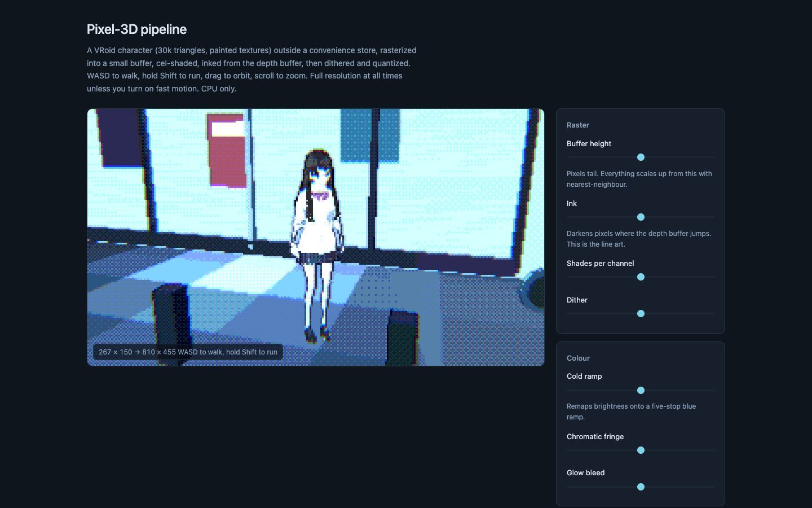Viewport: 812px width, 508px height.
Task: Click the 'Buffer height' label
Action: [589, 144]
